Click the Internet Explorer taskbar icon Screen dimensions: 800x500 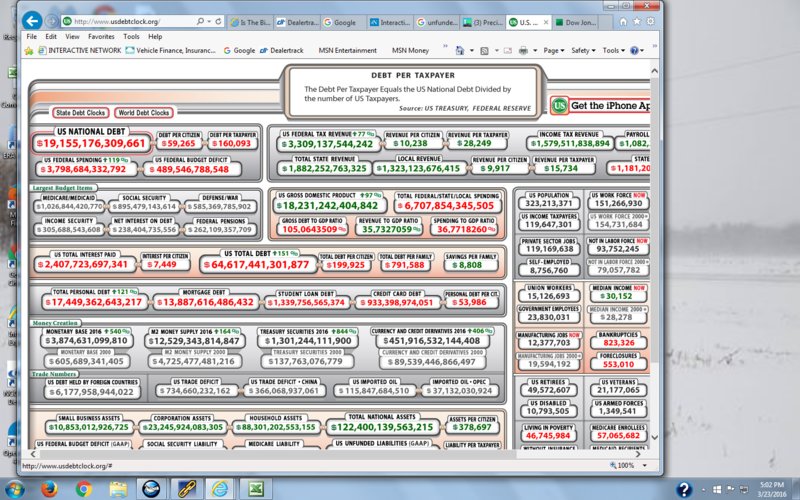tap(220, 489)
